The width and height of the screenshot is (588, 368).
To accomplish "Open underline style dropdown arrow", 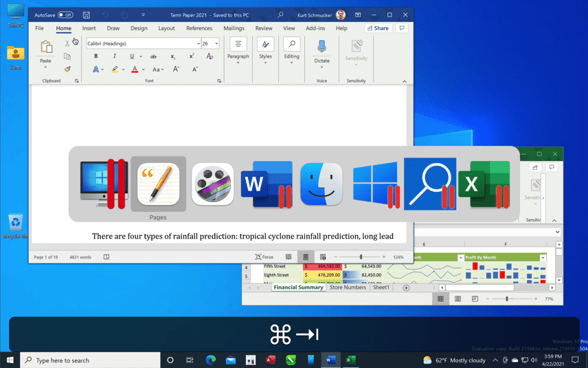I will pyautogui.click(x=141, y=56).
